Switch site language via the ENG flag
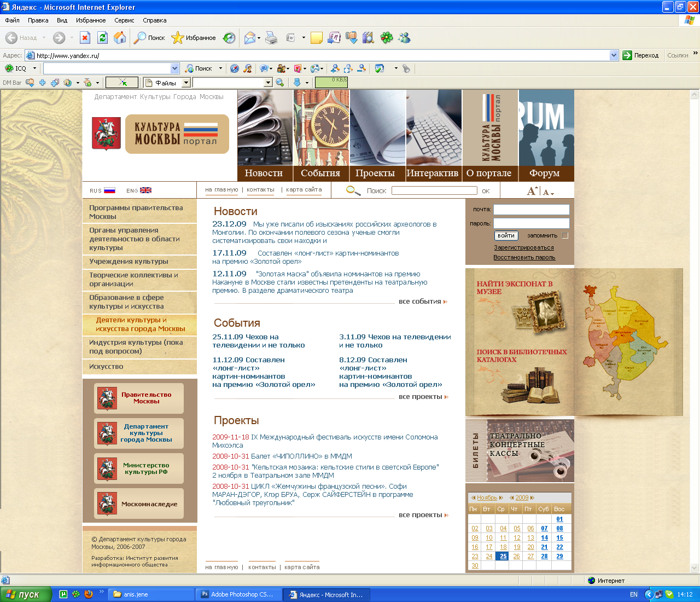700x602 pixels. click(145, 190)
